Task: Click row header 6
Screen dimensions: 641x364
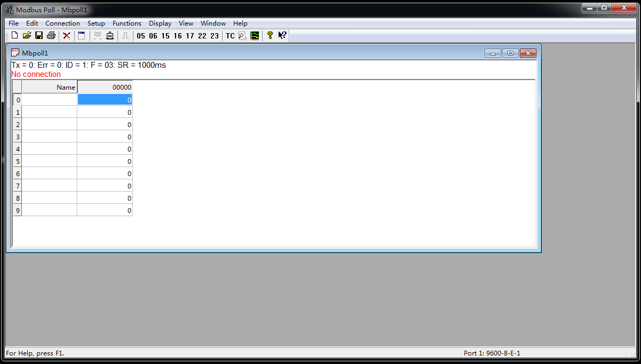Action: click(18, 173)
